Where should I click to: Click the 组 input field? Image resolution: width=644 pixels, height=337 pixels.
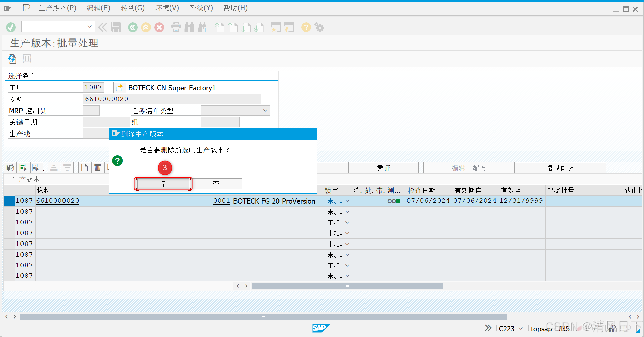pos(220,122)
